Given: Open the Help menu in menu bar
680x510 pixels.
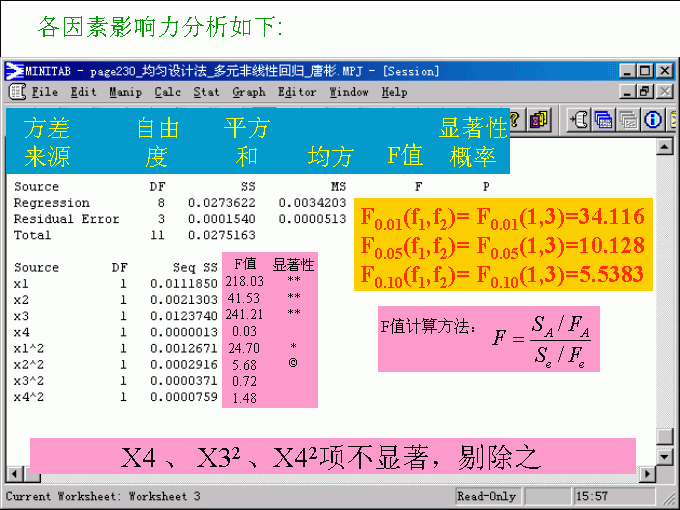Looking at the screenshot, I should point(394,92).
